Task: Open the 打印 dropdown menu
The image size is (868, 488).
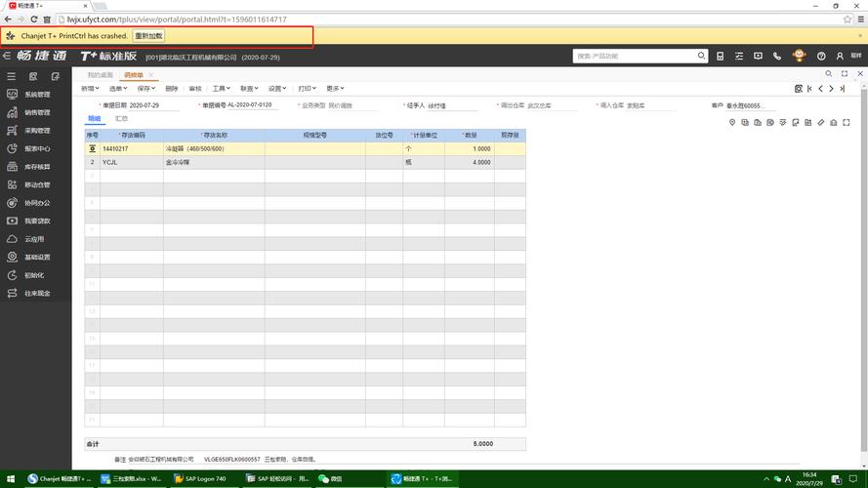Action: click(x=307, y=89)
